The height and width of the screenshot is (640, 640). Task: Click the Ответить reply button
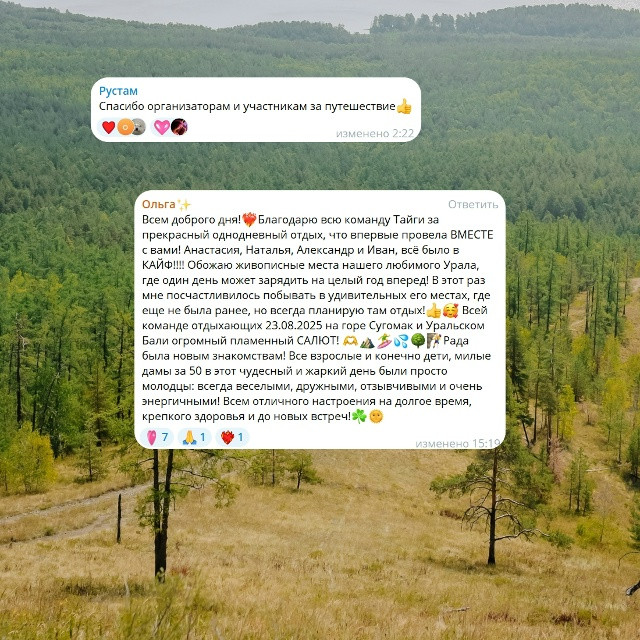(x=473, y=204)
